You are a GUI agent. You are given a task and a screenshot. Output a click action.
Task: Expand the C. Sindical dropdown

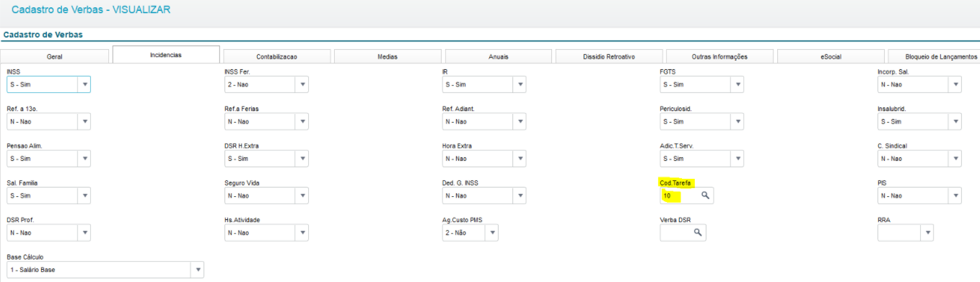pos(955,159)
